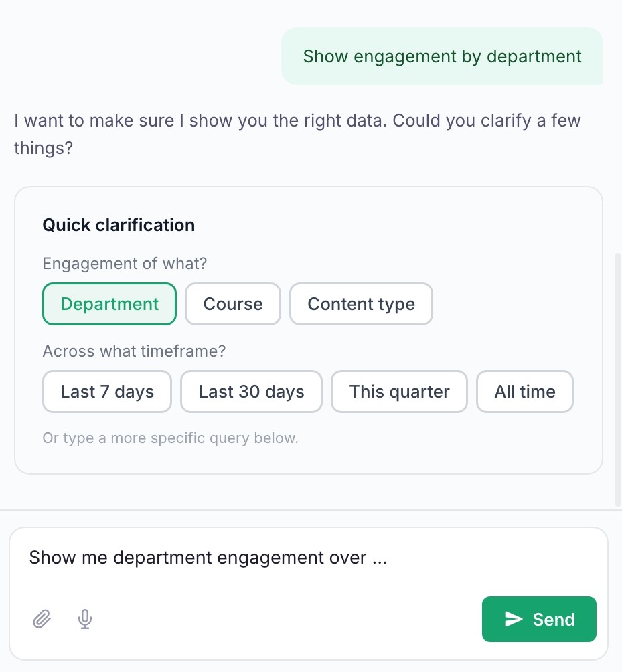Click the 'Across what timeframe?' label
Screen dimensions: 622x672
tap(134, 351)
